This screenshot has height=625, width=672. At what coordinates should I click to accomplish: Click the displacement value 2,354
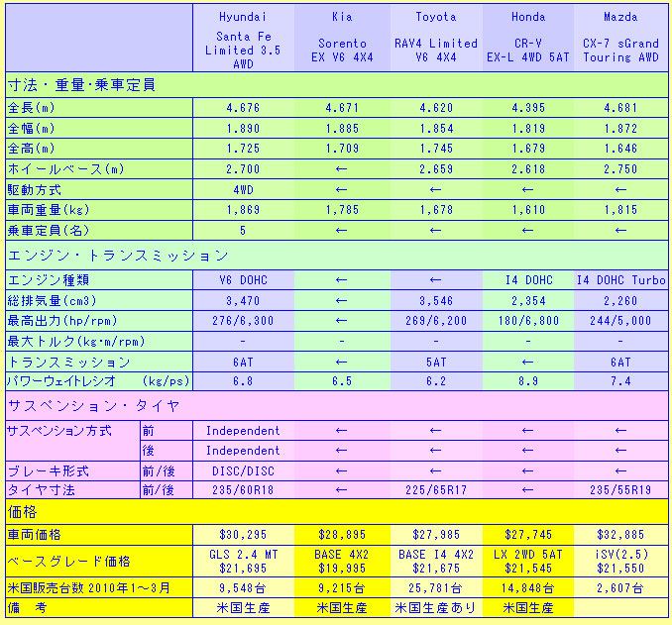[528, 301]
